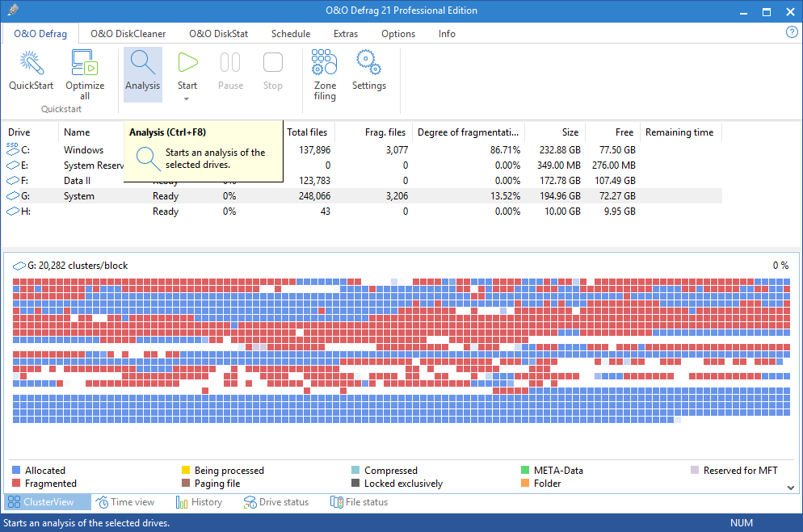Click the SSD drive icon for C:
Viewport: 803px width, 532px height.
(12, 149)
